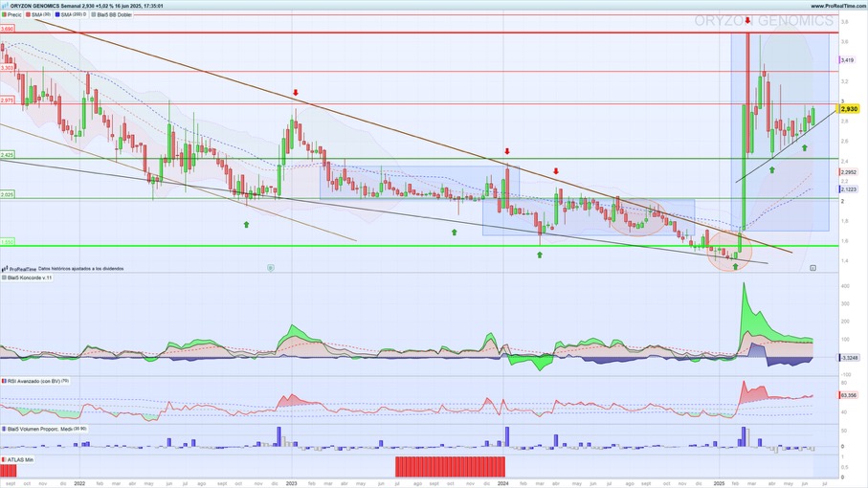Select the 1,550 support level label
The image size is (868, 488).
[x=8, y=242]
